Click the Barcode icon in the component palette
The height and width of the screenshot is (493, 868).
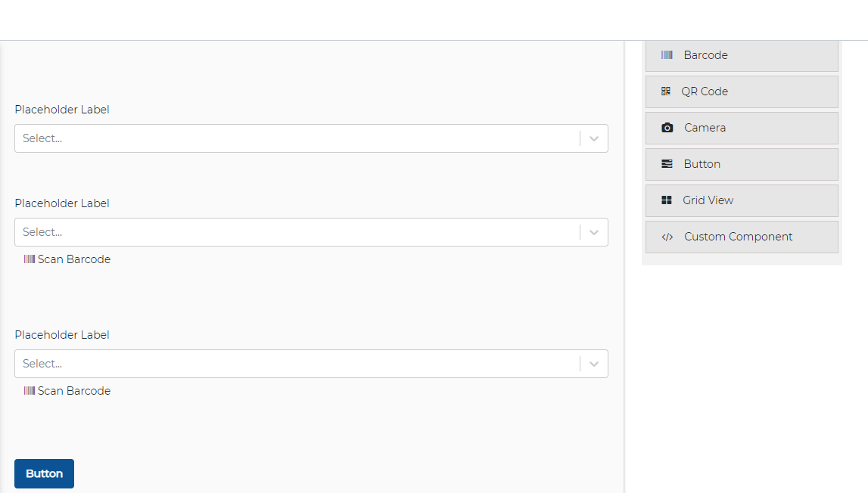(x=667, y=54)
